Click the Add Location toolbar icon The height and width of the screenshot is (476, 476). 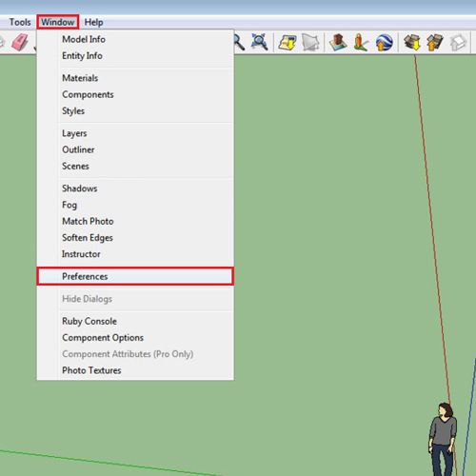tap(288, 43)
